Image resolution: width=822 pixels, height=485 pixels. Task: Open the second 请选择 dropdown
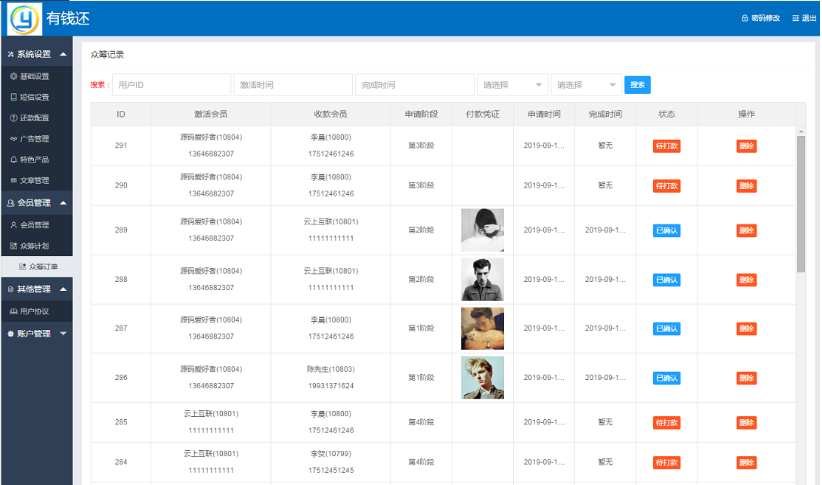(586, 85)
